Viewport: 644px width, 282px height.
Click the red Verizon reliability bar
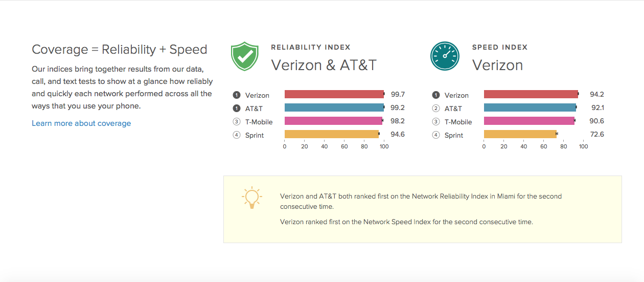[334, 94]
